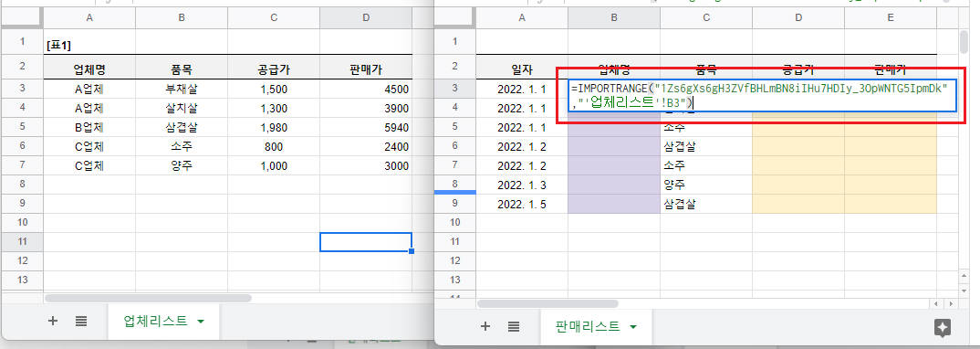Screen dimensions: 980x349
Task: Select the 살치살 cell
Action: [x=182, y=108]
